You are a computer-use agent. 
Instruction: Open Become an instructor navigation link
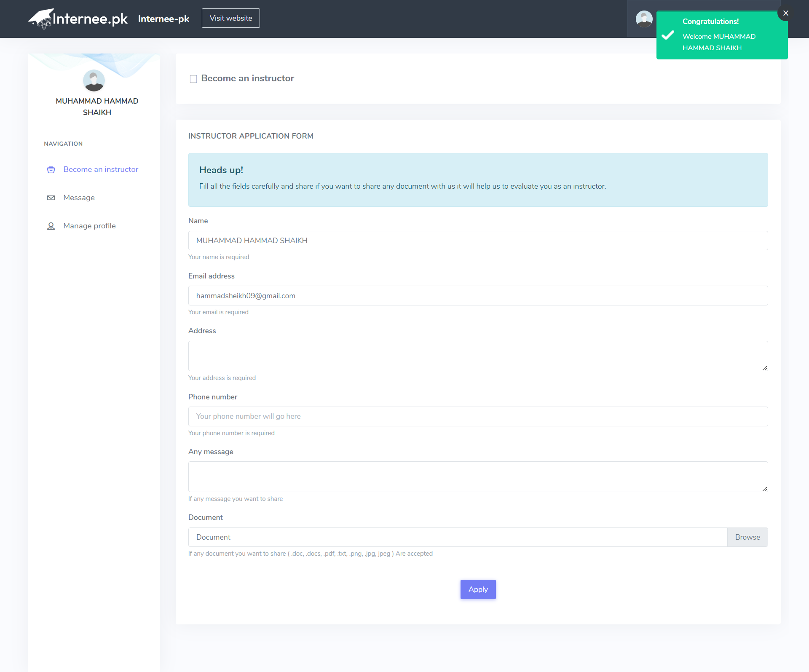101,169
